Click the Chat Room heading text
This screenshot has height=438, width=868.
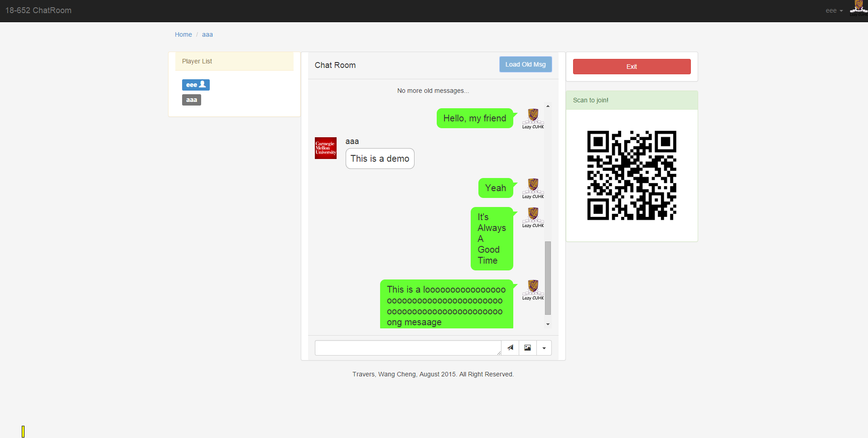click(x=335, y=65)
